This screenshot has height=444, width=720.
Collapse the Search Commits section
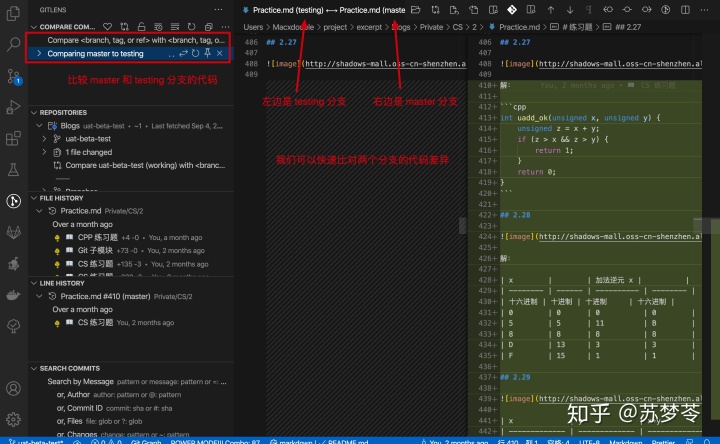[34, 368]
